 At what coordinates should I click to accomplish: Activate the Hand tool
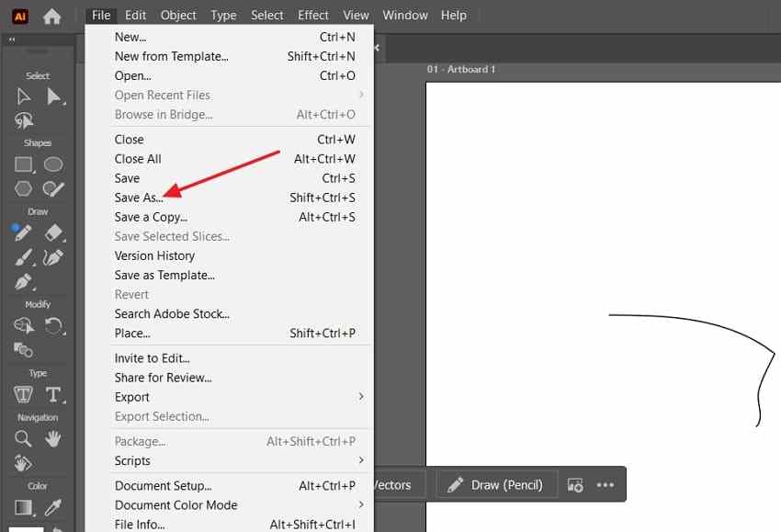point(52,439)
